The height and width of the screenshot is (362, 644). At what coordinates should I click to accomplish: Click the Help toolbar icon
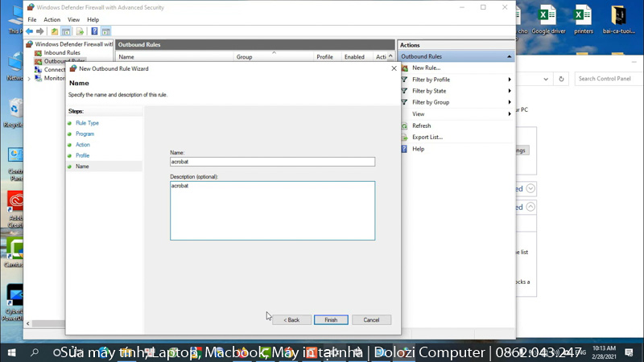click(x=95, y=31)
